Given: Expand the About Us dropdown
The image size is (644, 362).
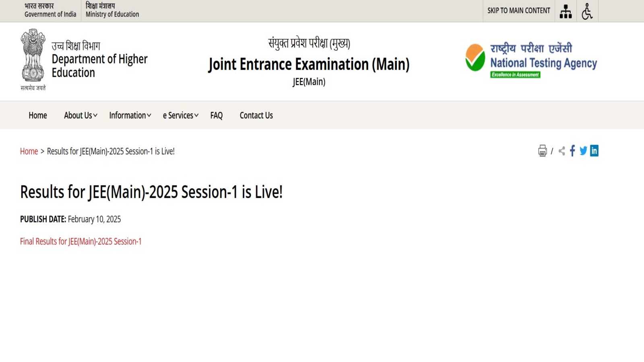Looking at the screenshot, I should click(x=79, y=115).
